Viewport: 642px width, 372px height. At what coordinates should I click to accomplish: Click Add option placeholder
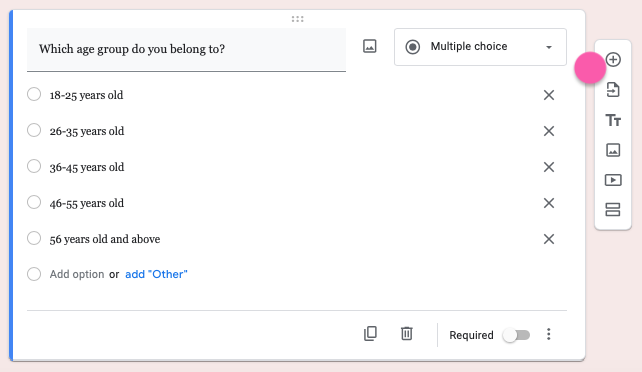(x=77, y=274)
